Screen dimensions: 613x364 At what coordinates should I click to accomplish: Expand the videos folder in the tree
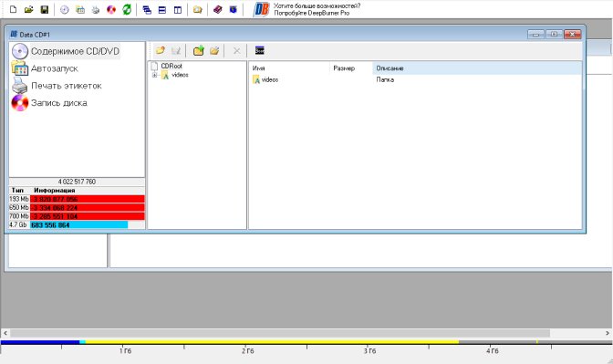155,75
